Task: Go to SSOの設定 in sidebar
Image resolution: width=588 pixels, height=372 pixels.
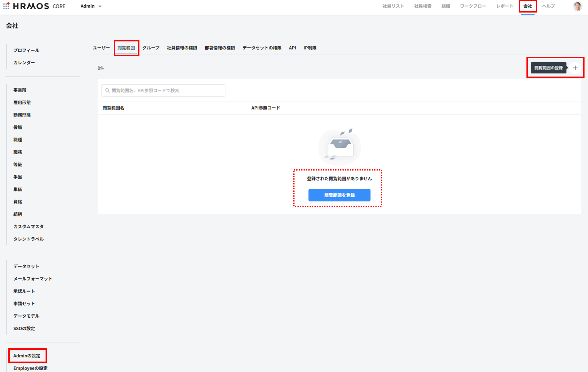Action: click(24, 329)
